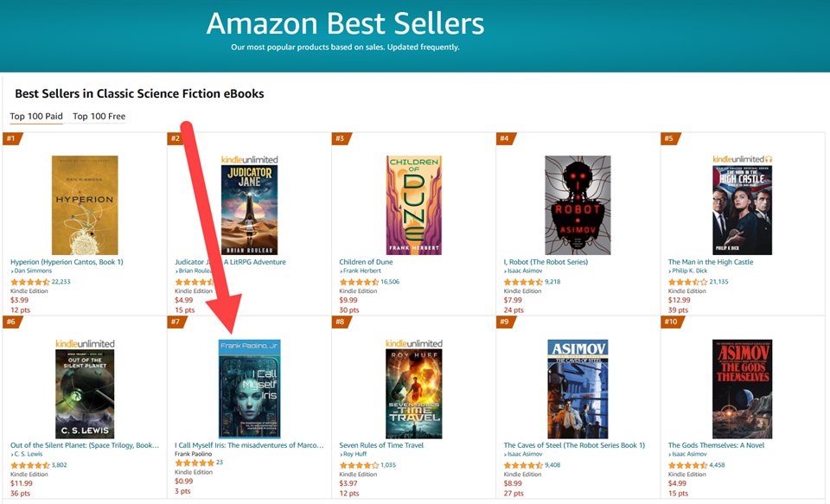Open Seven Rules of Time Travel star rating
This screenshot has width=830, height=504.
click(359, 465)
